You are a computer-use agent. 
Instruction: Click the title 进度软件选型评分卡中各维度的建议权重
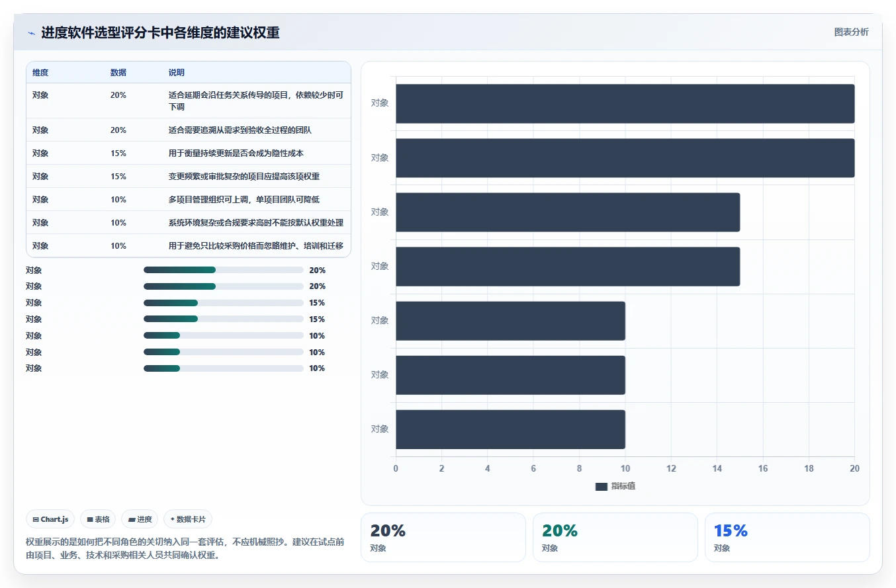(160, 32)
